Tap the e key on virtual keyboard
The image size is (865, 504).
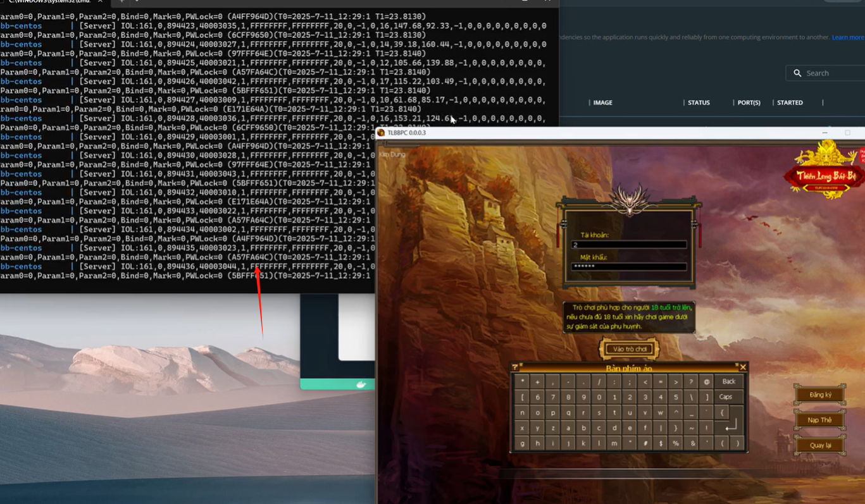(630, 428)
